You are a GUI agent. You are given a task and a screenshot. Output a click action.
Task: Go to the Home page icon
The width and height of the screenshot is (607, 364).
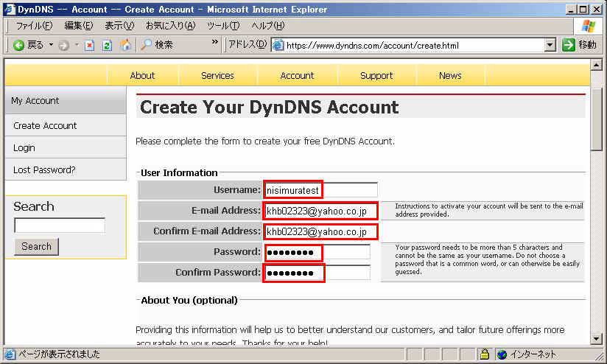[x=125, y=45]
